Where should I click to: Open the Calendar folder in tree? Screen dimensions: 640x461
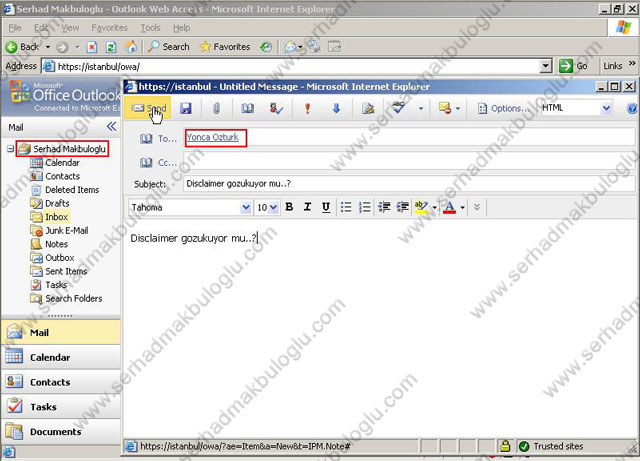[x=55, y=163]
